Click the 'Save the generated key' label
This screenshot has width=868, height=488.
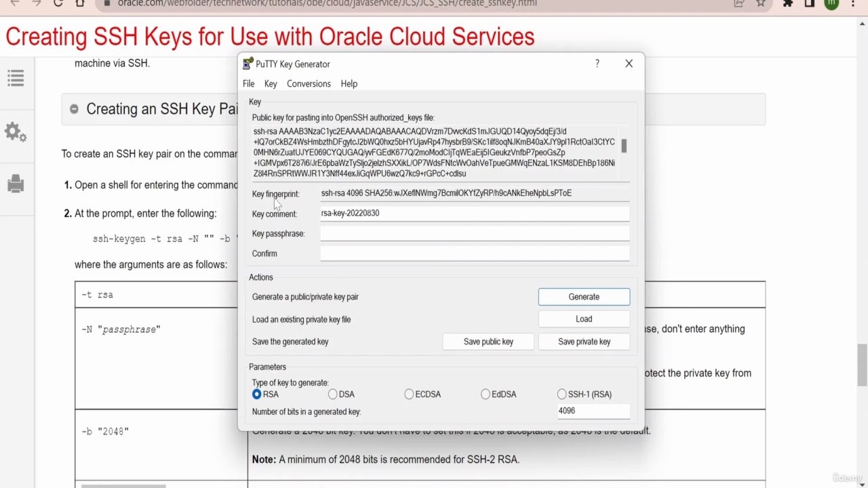click(290, 342)
